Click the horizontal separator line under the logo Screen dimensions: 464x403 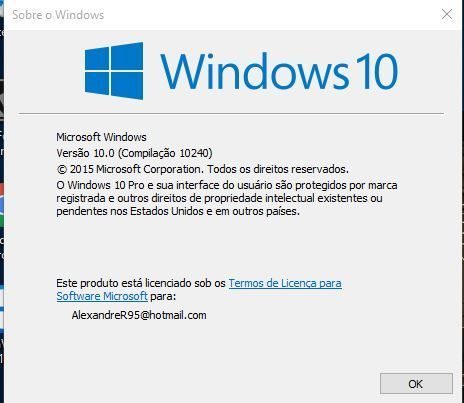[231, 113]
